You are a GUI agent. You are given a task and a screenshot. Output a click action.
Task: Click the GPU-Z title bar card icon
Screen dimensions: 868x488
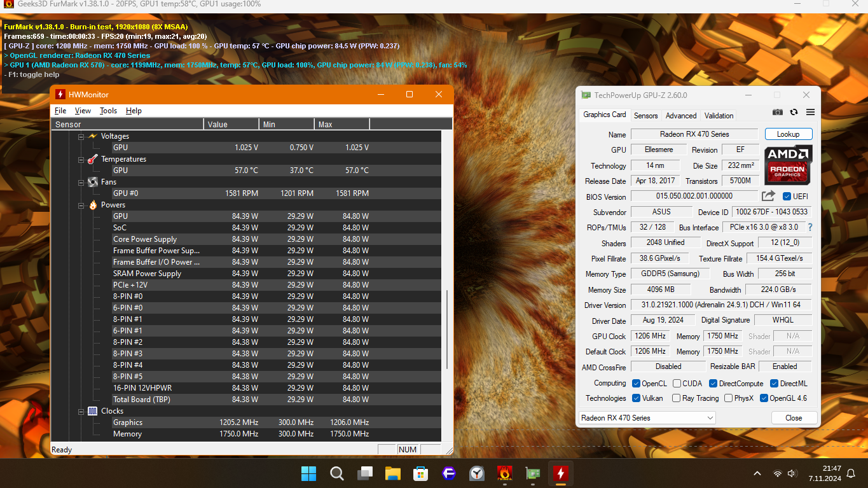(586, 95)
